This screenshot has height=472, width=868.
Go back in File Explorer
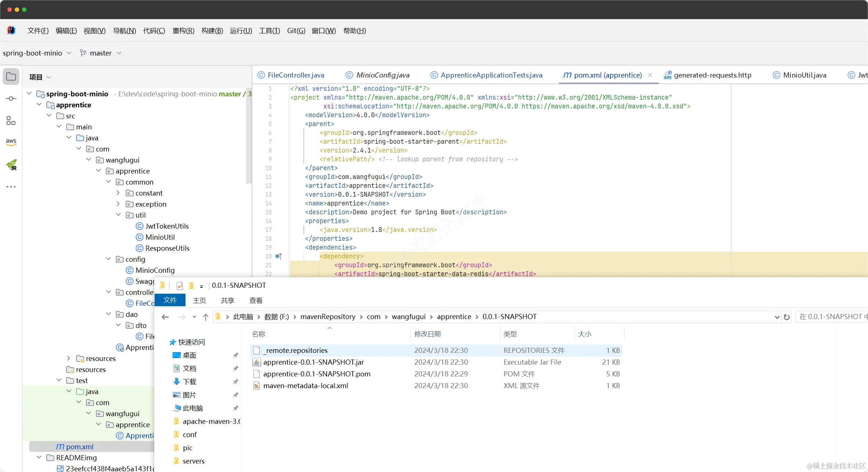pyautogui.click(x=165, y=317)
